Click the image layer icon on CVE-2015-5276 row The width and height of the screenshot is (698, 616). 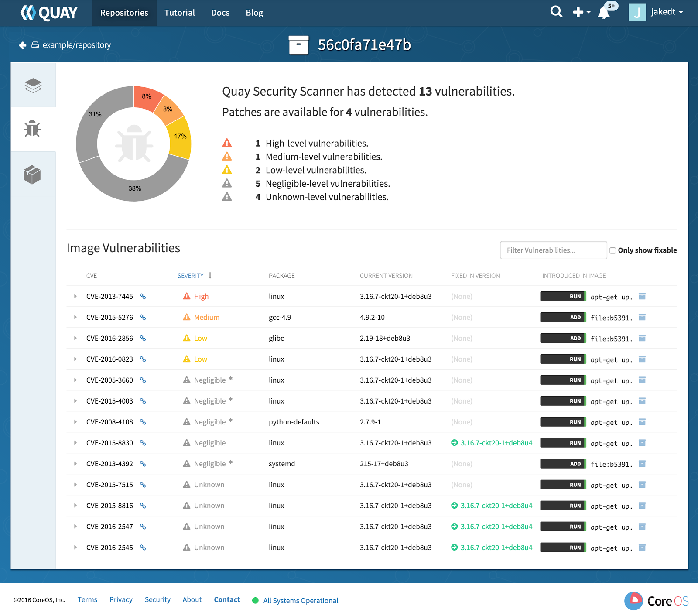click(x=642, y=317)
